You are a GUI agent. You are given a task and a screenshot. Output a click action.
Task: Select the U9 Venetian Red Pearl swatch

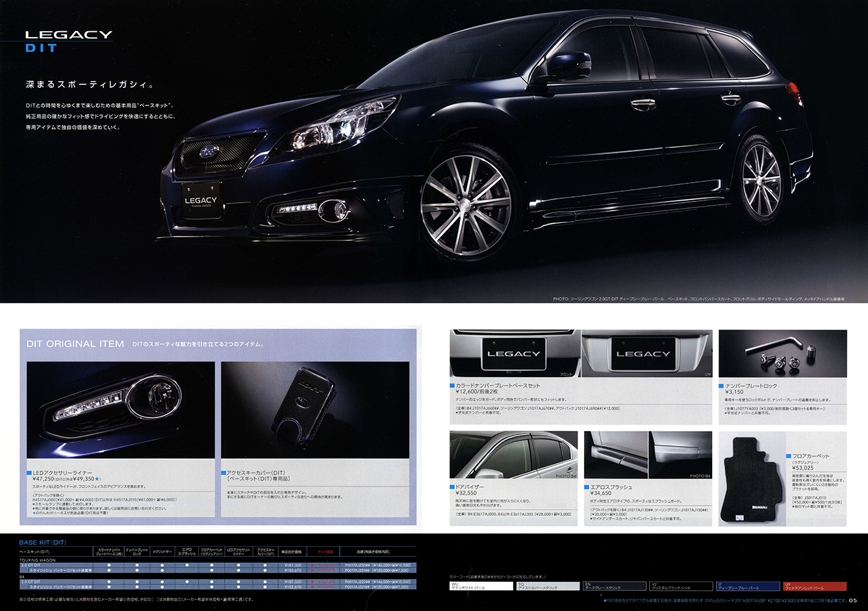pyautogui.click(x=815, y=586)
